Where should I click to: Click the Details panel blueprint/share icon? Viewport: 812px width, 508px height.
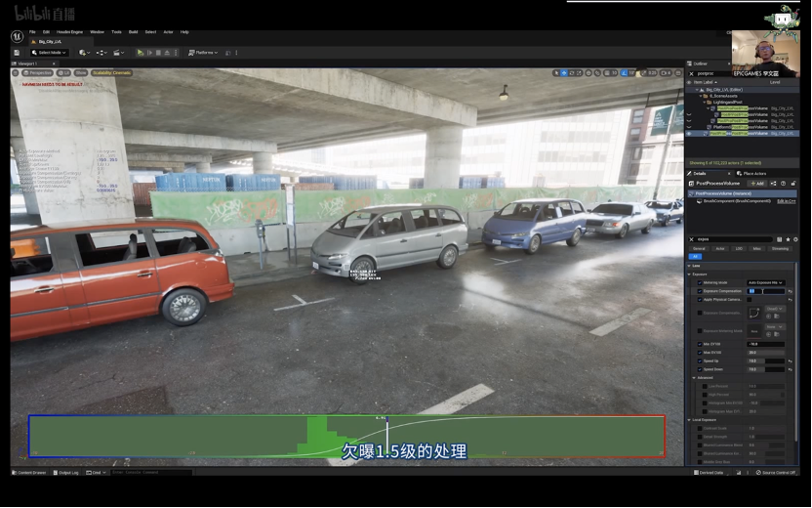click(773, 184)
